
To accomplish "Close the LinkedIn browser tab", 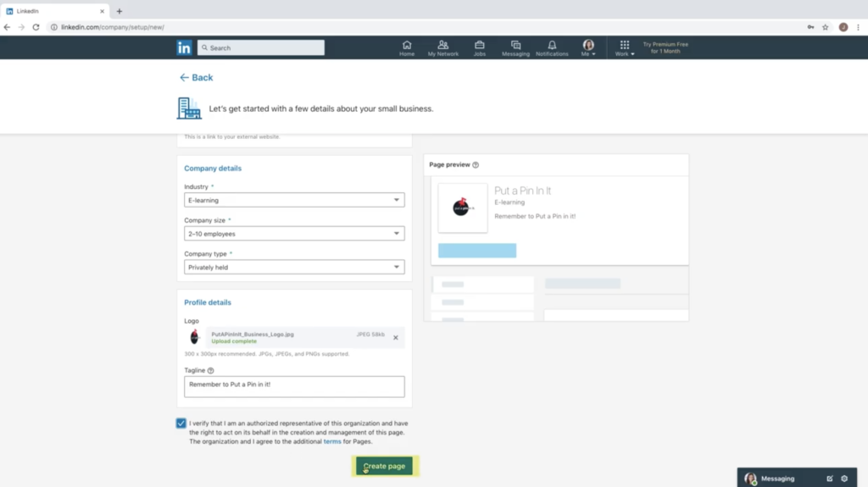I will coord(102,11).
